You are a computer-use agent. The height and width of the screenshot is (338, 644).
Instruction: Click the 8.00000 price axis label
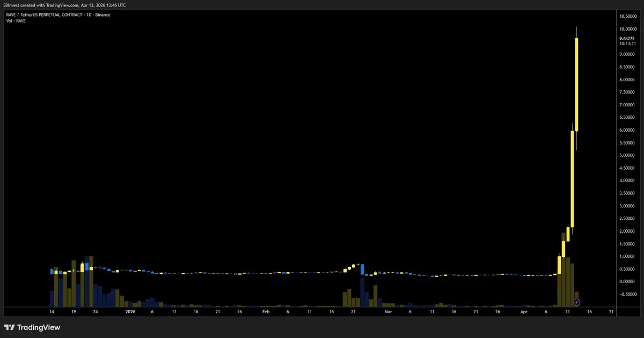(x=628, y=80)
